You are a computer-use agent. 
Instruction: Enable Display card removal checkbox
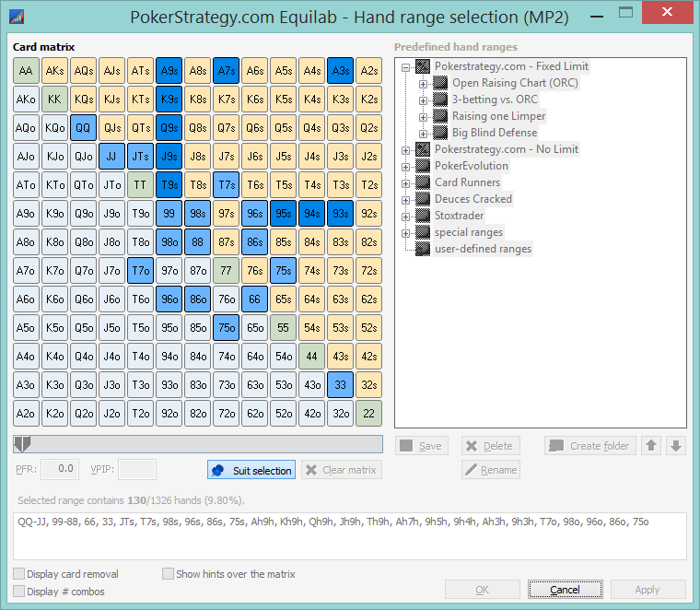pyautogui.click(x=18, y=574)
